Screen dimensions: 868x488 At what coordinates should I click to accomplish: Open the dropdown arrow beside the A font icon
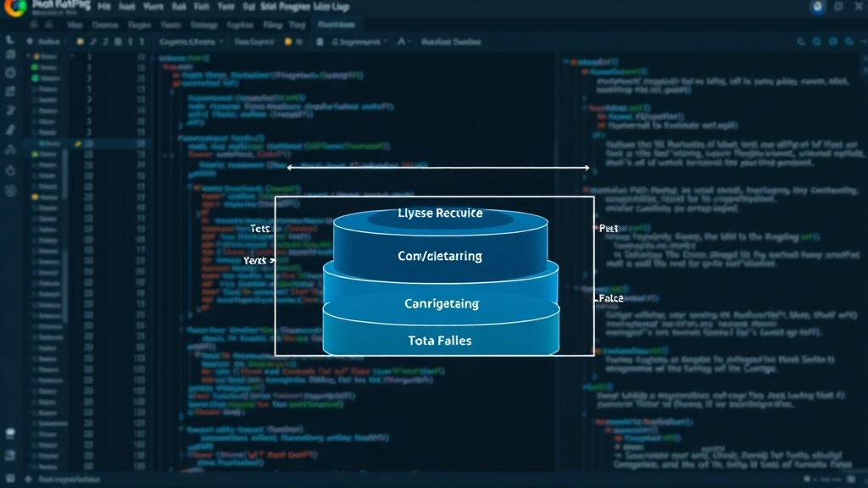pyautogui.click(x=409, y=42)
